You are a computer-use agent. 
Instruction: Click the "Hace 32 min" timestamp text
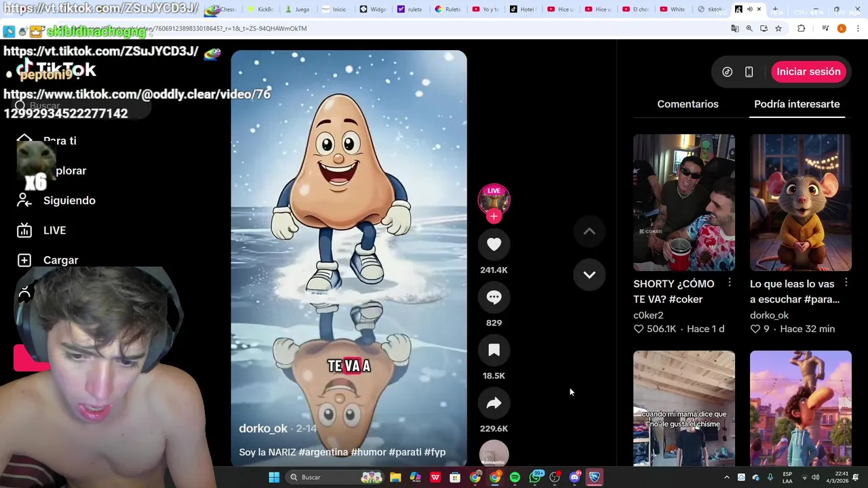(x=807, y=329)
